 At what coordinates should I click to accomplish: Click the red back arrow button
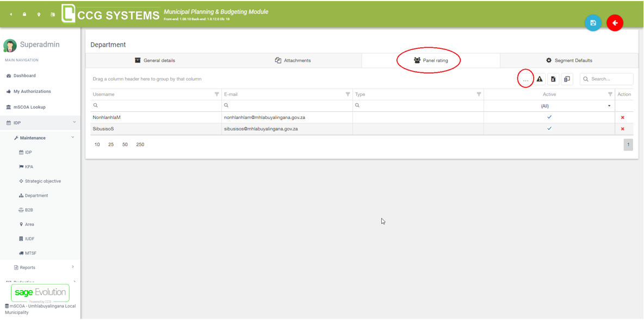coord(615,23)
